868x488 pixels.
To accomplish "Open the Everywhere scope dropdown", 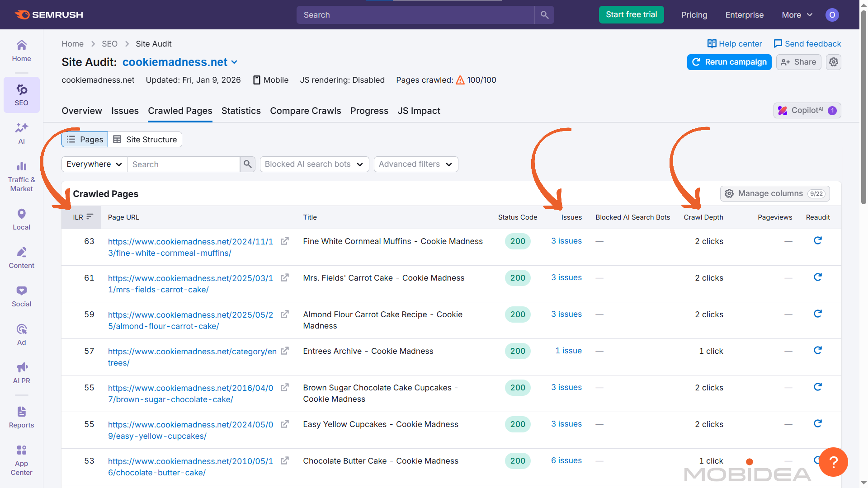I will [94, 164].
